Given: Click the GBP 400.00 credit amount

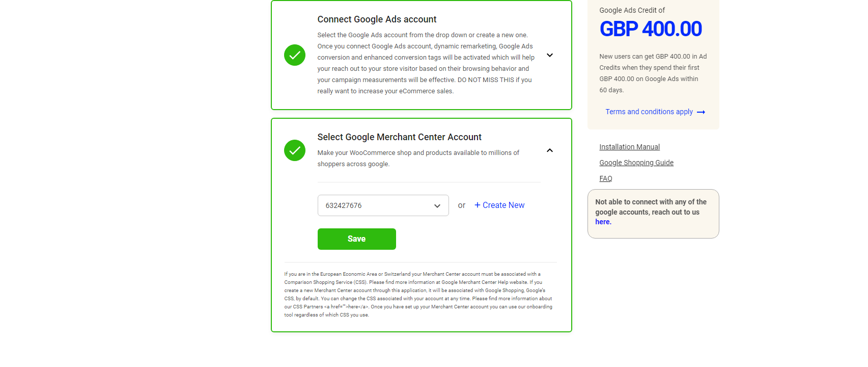Looking at the screenshot, I should [x=651, y=29].
